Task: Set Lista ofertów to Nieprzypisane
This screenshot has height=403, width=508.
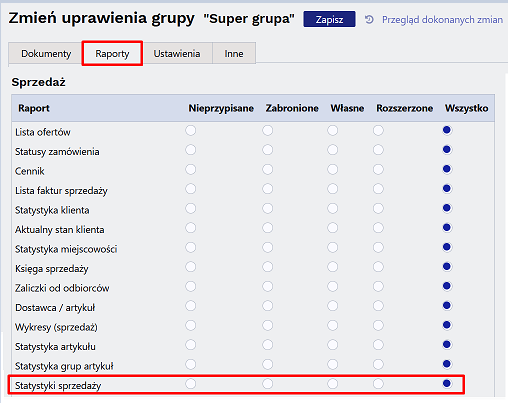Action: [191, 130]
